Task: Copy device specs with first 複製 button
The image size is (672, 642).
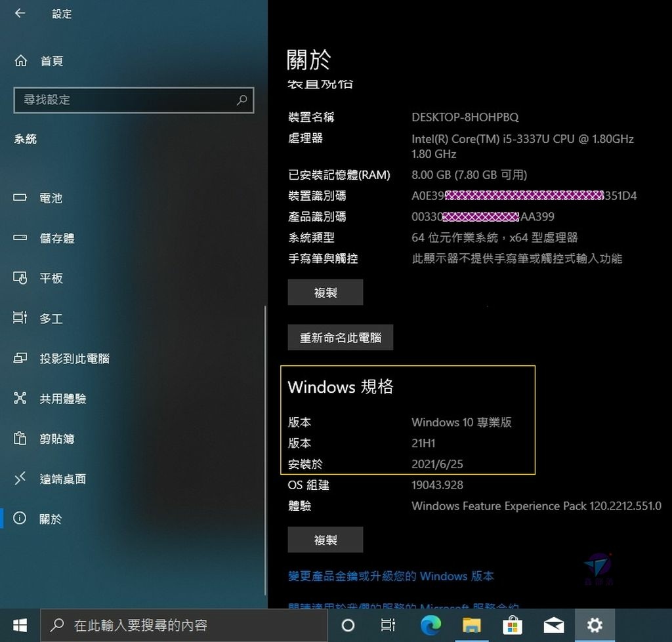Action: [325, 292]
